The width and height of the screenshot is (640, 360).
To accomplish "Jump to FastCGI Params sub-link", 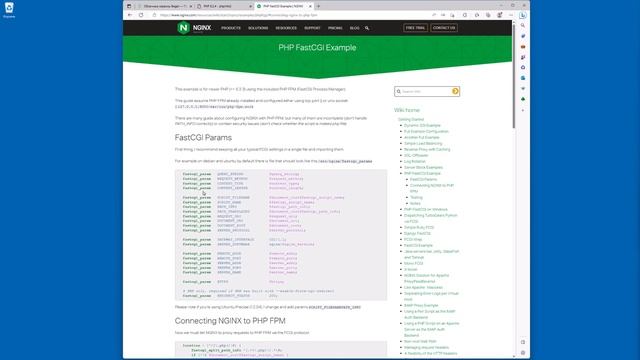I will (x=423, y=179).
